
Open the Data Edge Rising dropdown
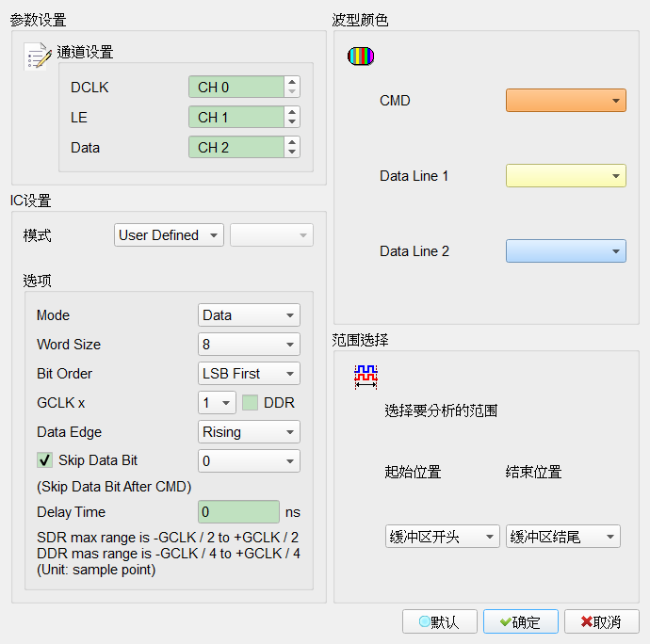[249, 432]
